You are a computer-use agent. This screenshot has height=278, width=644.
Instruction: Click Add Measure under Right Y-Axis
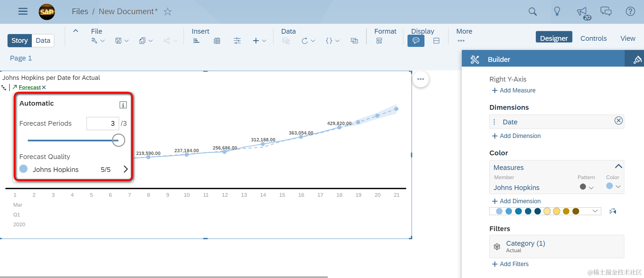pos(514,90)
